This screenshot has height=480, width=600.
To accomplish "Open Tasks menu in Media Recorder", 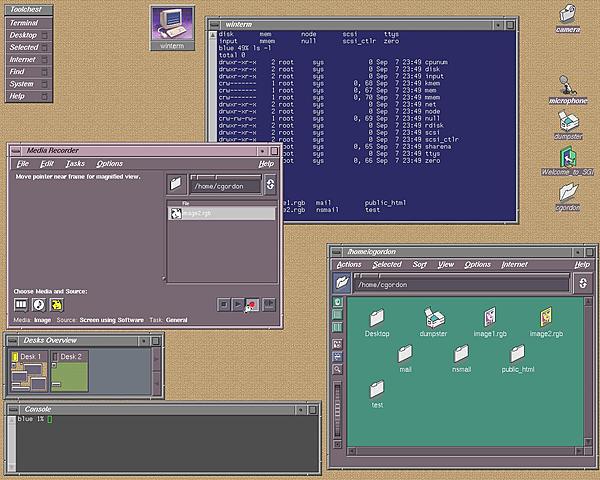I will point(75,164).
